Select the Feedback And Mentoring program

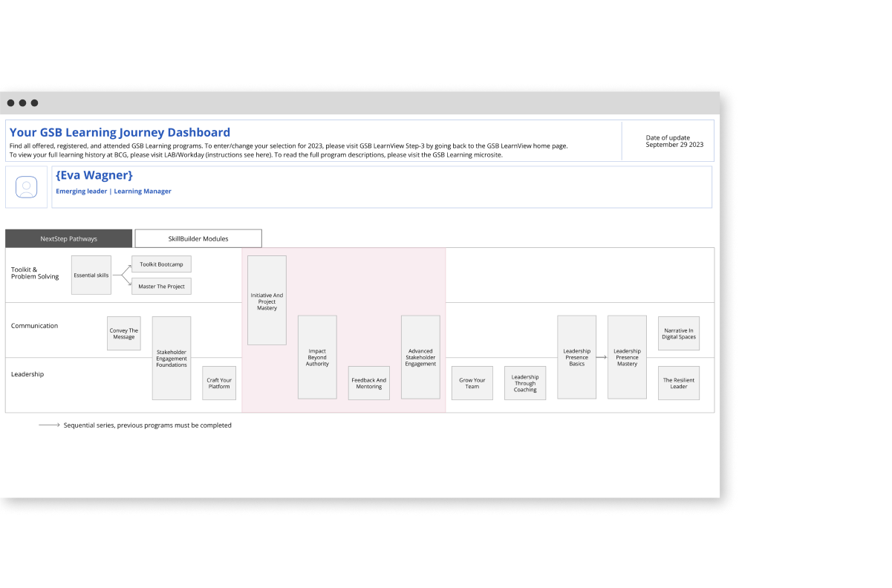(369, 383)
